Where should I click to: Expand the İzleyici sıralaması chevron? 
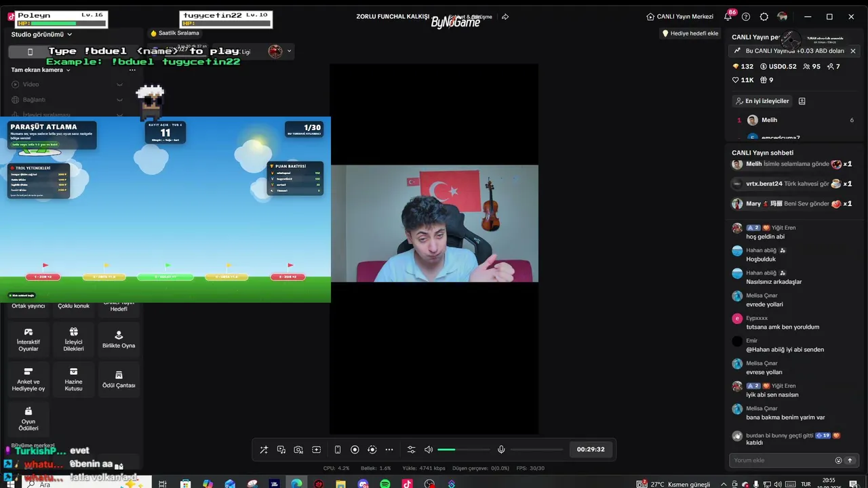(119, 115)
